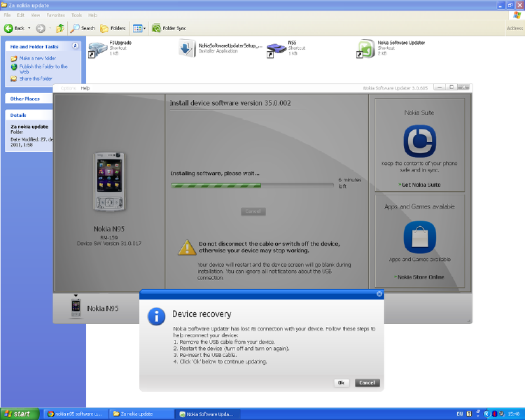
Task: Switch to Chrome nokia n95 software taskbar item
Action: pos(76,414)
